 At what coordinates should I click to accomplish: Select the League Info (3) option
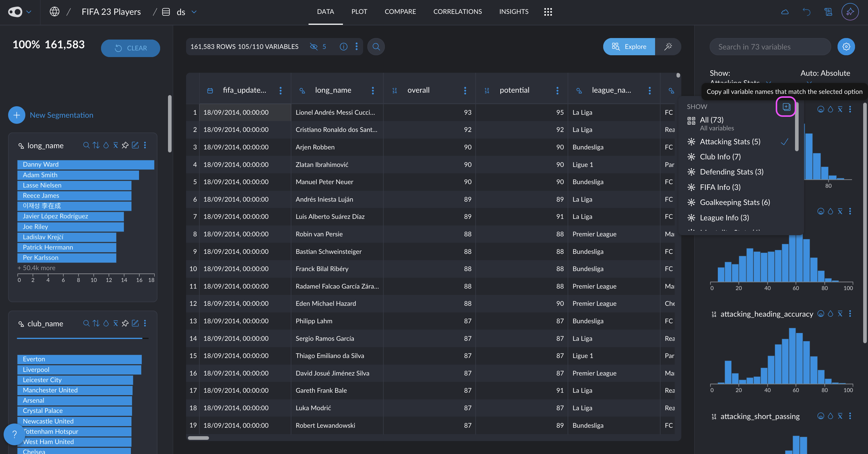coord(738,218)
